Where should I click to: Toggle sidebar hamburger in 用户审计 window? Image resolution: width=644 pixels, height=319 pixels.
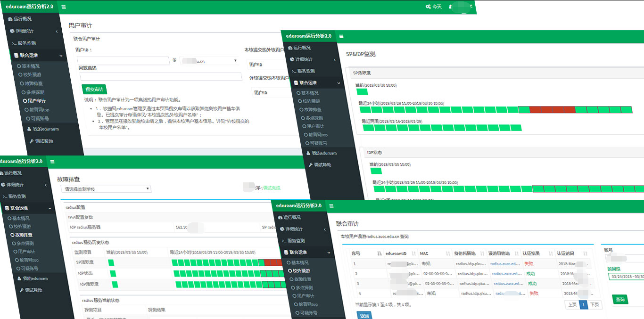pyautogui.click(x=63, y=7)
